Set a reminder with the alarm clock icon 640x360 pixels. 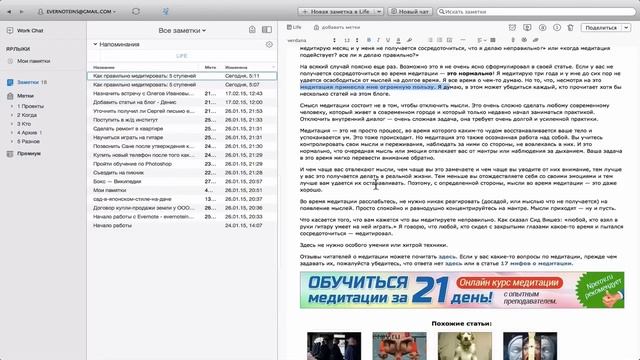click(512, 27)
